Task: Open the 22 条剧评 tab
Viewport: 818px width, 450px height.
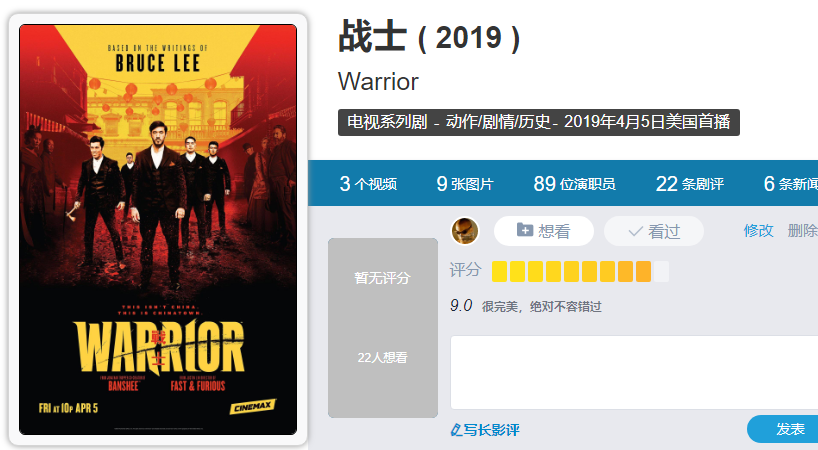Action: (x=690, y=184)
